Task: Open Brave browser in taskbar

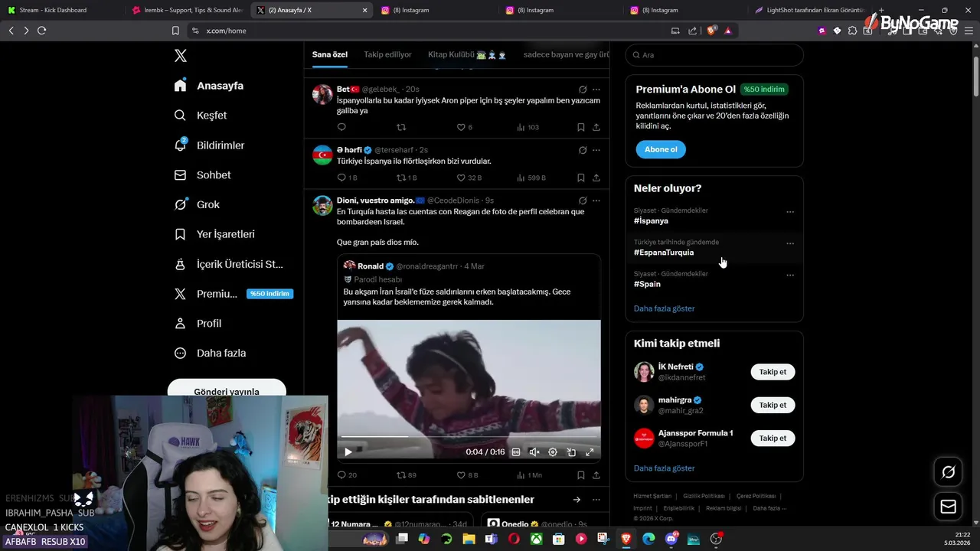Action: [626, 539]
